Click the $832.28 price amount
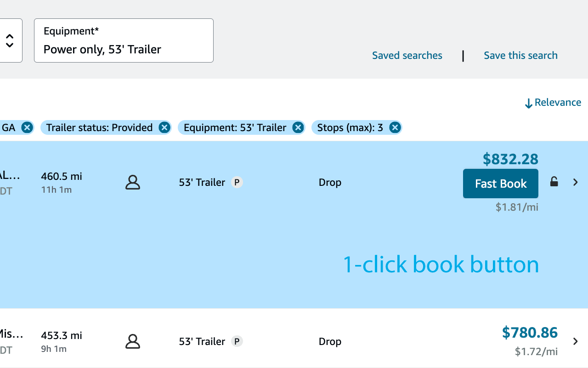The width and height of the screenshot is (588, 368). 510,159
